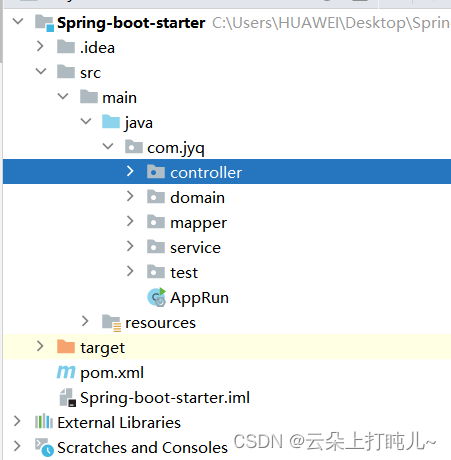Expand External Libraries node arrow
Image resolution: width=451 pixels, height=460 pixels.
17,421
